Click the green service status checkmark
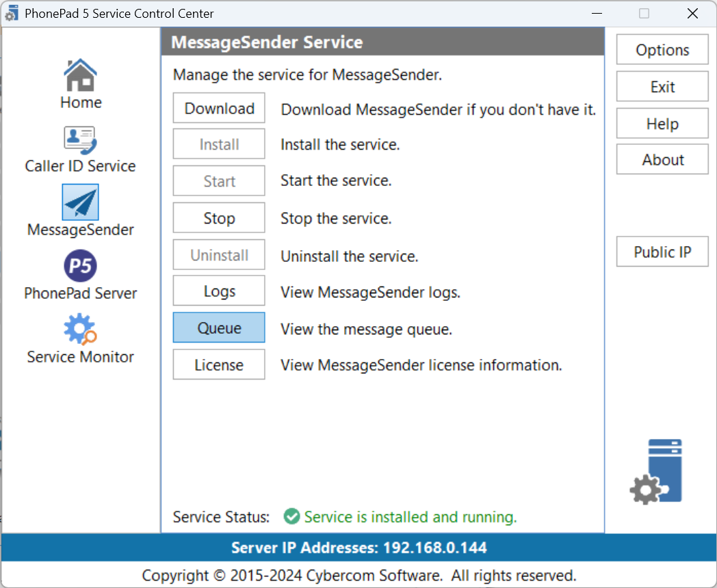The width and height of the screenshot is (717, 588). tap(291, 517)
